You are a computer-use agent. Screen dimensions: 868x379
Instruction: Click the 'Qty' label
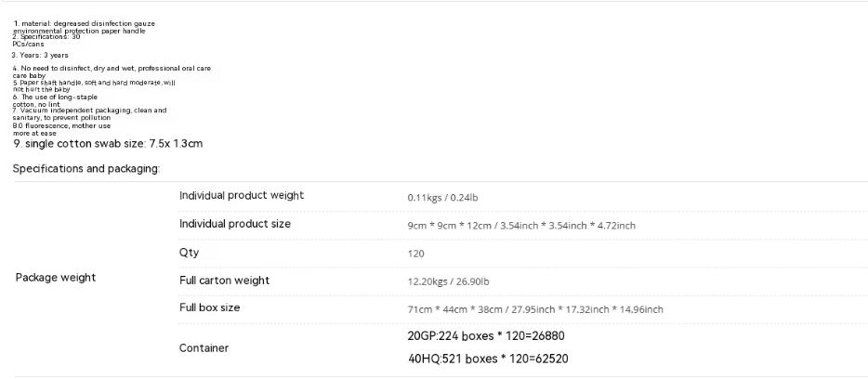click(x=189, y=253)
